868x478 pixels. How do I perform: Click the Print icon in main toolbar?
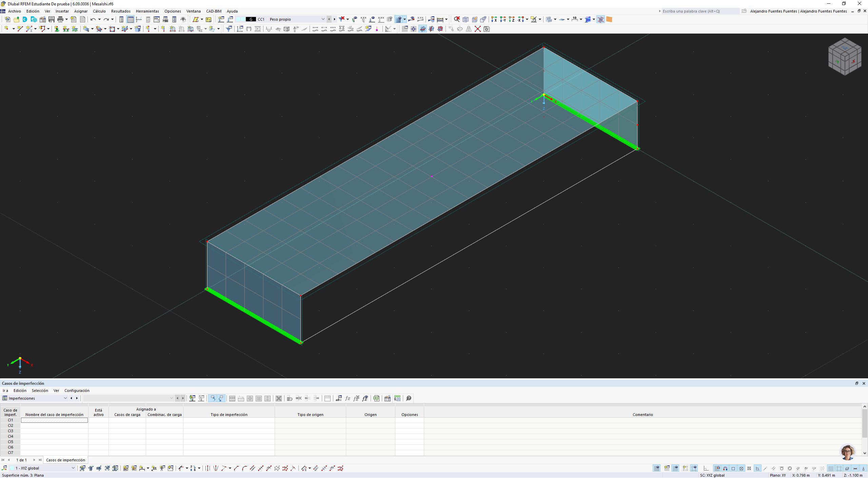click(60, 19)
